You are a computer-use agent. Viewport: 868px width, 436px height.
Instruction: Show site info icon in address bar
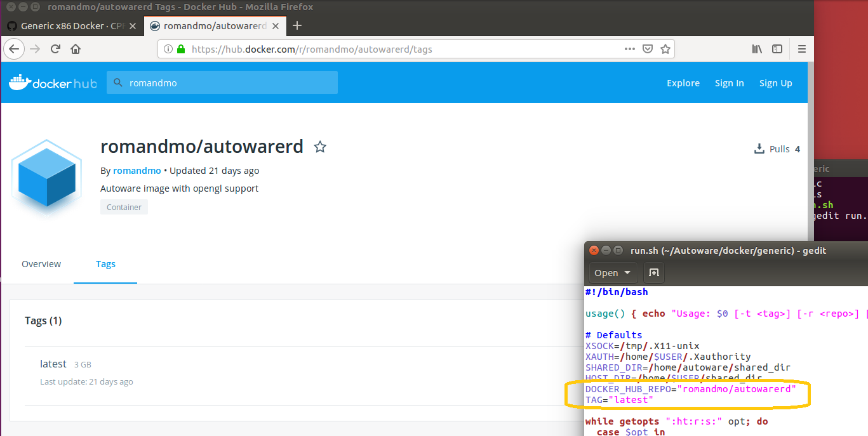[168, 49]
